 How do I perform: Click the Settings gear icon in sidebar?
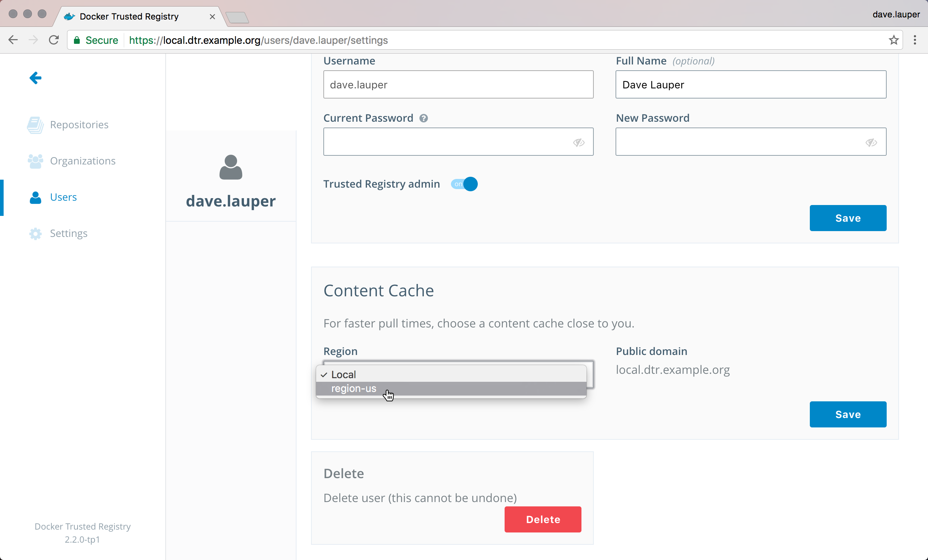[36, 234]
